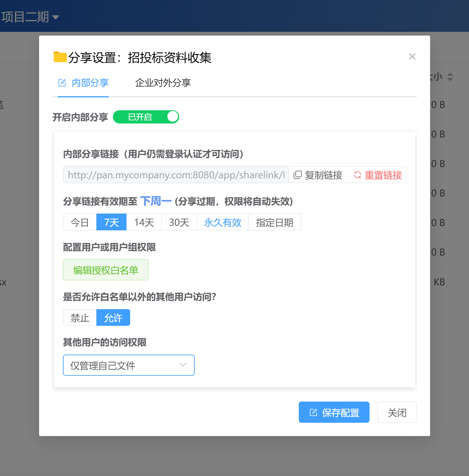Image resolution: width=469 pixels, height=476 pixels.
Task: Select 禁止 for non-whitelist users
Action: (x=80, y=318)
